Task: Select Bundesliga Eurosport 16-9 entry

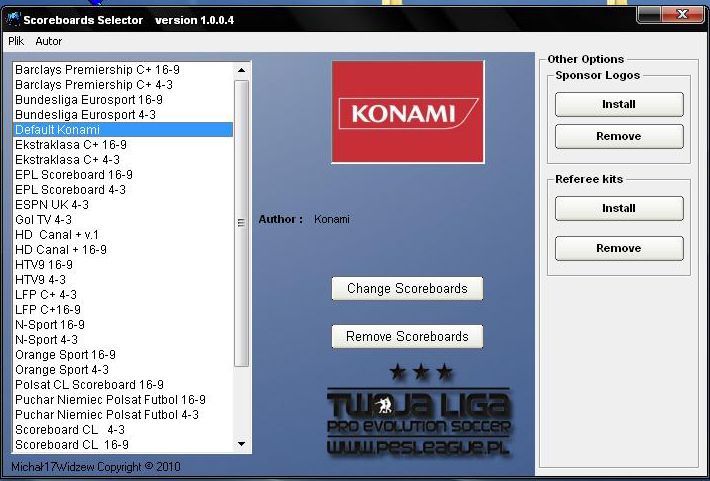Action: pos(88,100)
